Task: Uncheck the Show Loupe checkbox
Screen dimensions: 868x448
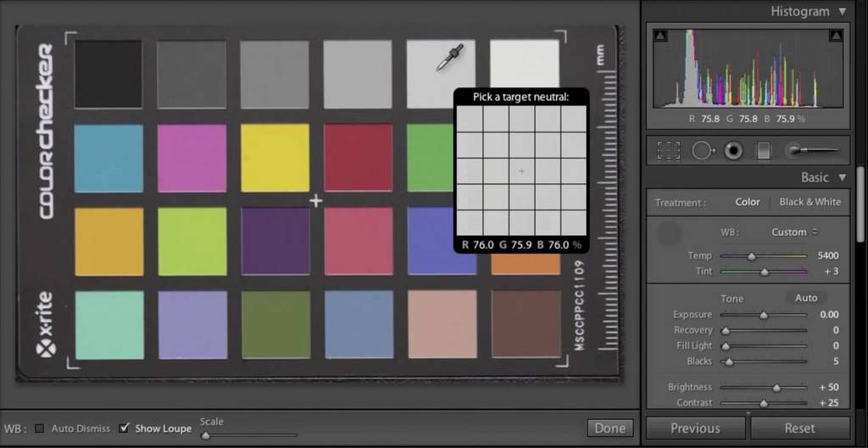Action: pos(125,428)
